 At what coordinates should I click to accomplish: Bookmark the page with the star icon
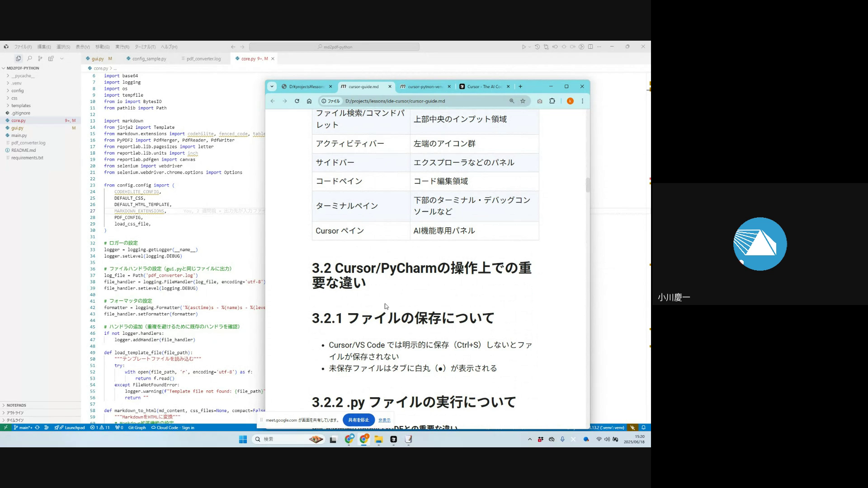(x=523, y=101)
